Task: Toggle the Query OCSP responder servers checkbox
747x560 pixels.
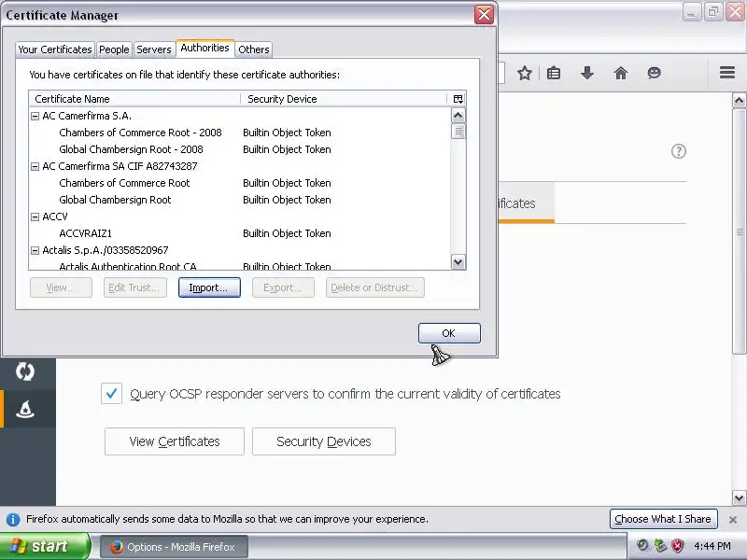Action: pos(111,394)
